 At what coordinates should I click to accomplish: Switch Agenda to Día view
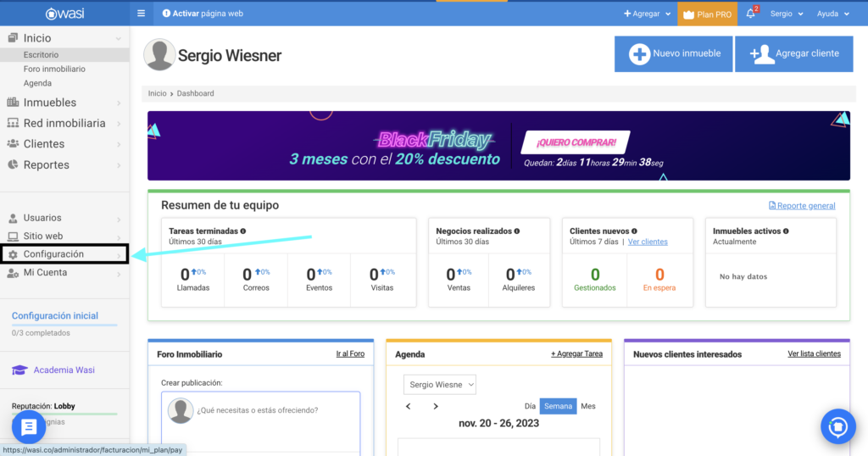[530, 406]
